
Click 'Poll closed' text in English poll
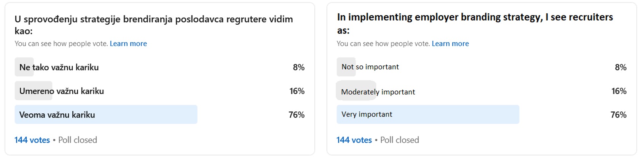click(400, 140)
